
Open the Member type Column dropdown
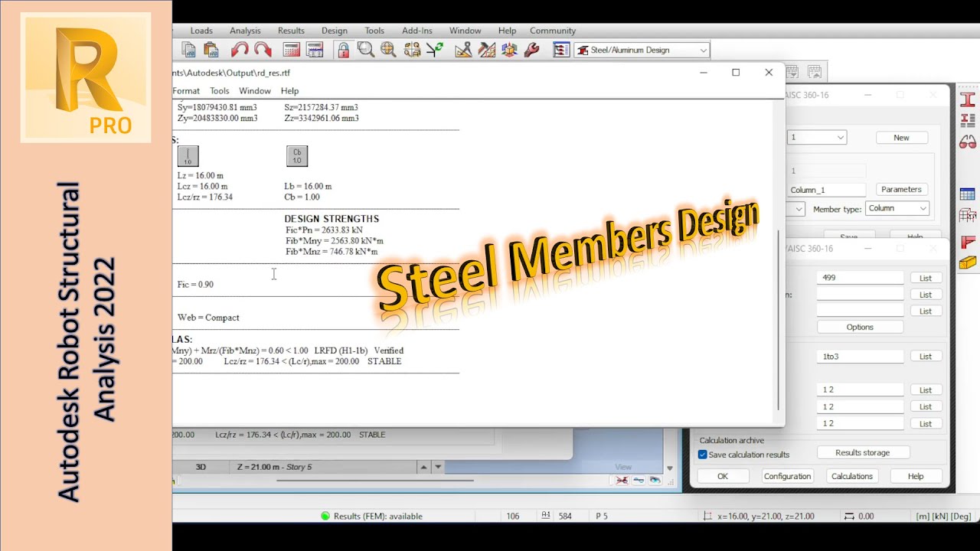(x=897, y=208)
